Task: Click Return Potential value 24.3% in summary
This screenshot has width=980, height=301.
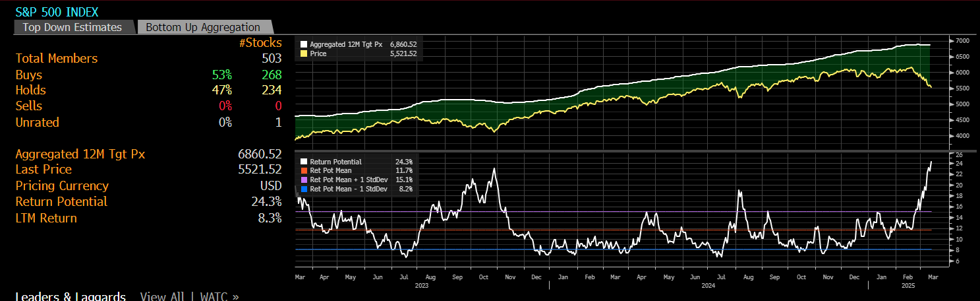Action: point(266,202)
